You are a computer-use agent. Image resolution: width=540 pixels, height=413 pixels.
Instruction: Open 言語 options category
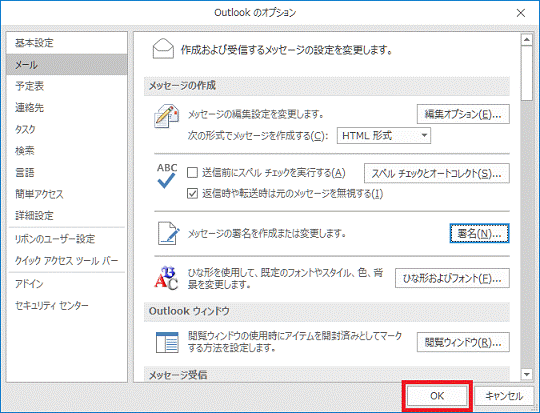[67, 172]
